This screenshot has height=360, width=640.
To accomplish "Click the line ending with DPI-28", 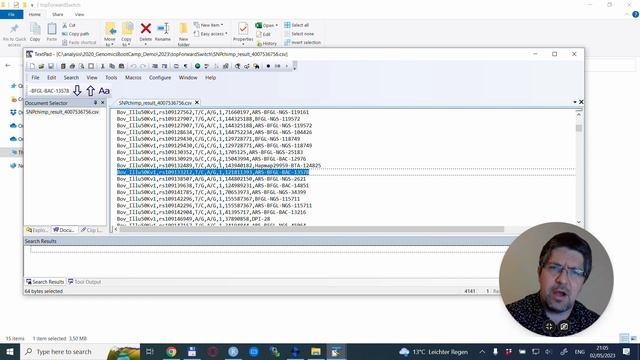I will pos(193,219).
